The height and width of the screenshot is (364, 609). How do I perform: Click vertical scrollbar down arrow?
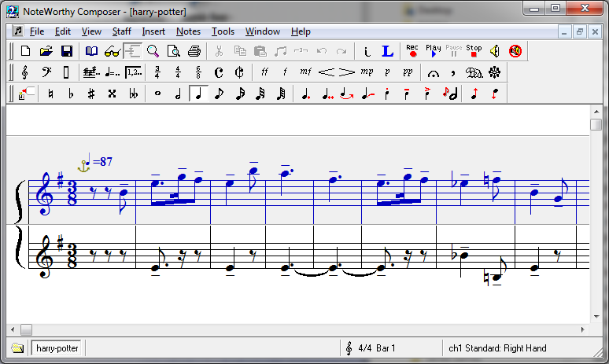pos(596,317)
